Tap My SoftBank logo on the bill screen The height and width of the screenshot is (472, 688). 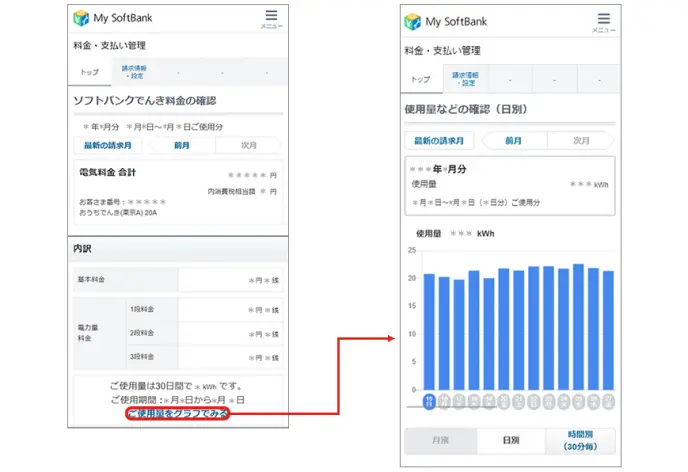pos(112,18)
